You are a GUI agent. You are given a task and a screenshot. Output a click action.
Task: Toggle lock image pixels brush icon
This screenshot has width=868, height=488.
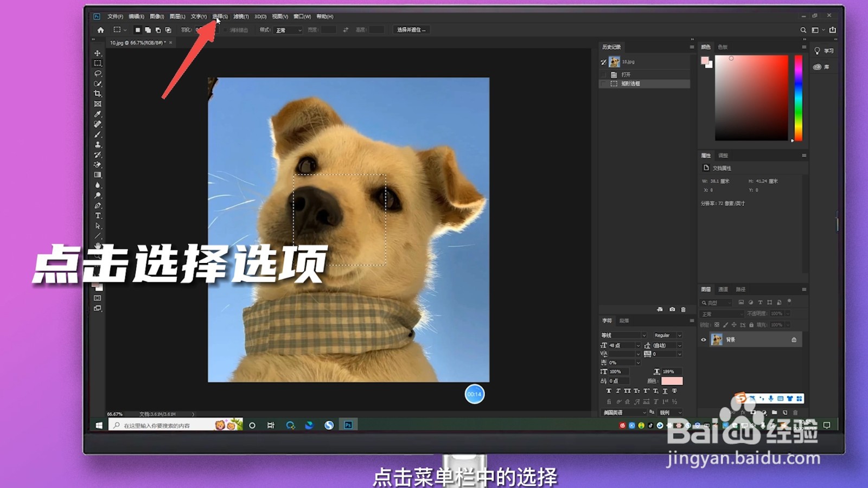725,325
